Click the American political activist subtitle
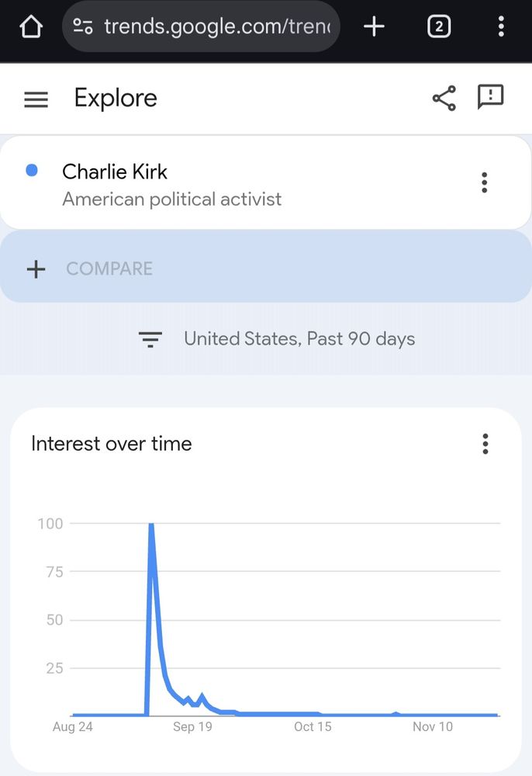Image resolution: width=532 pixels, height=776 pixels. click(x=172, y=199)
